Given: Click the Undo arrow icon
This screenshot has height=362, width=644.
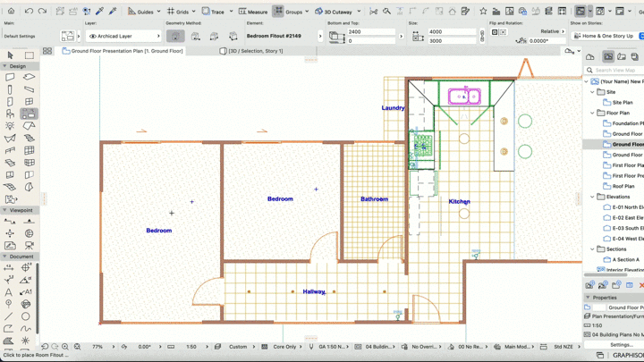Looking at the screenshot, I should point(29,12).
